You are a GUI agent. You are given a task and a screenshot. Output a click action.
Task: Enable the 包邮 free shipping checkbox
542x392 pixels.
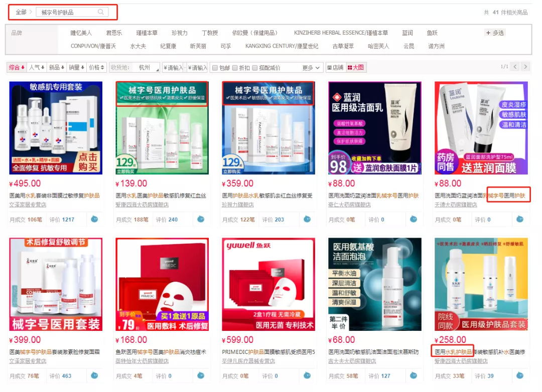pyautogui.click(x=215, y=68)
